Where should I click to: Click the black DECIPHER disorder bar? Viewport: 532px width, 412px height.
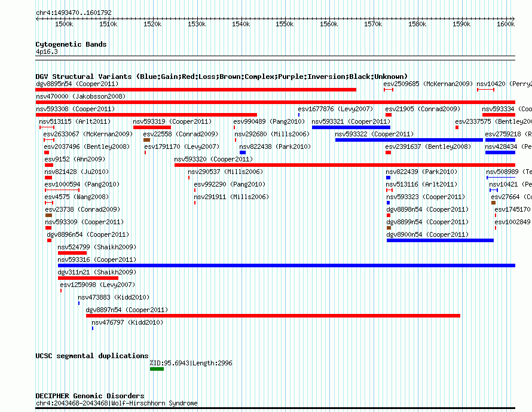275,408
